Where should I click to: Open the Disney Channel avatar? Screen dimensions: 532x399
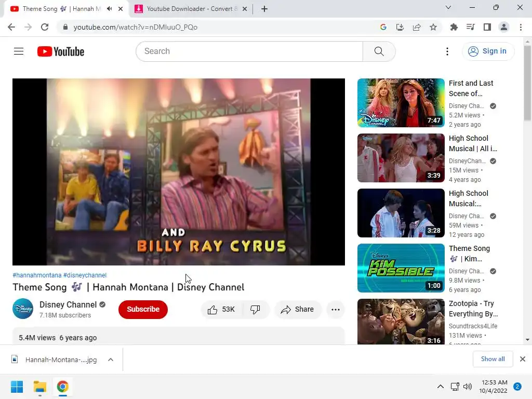coord(23,309)
